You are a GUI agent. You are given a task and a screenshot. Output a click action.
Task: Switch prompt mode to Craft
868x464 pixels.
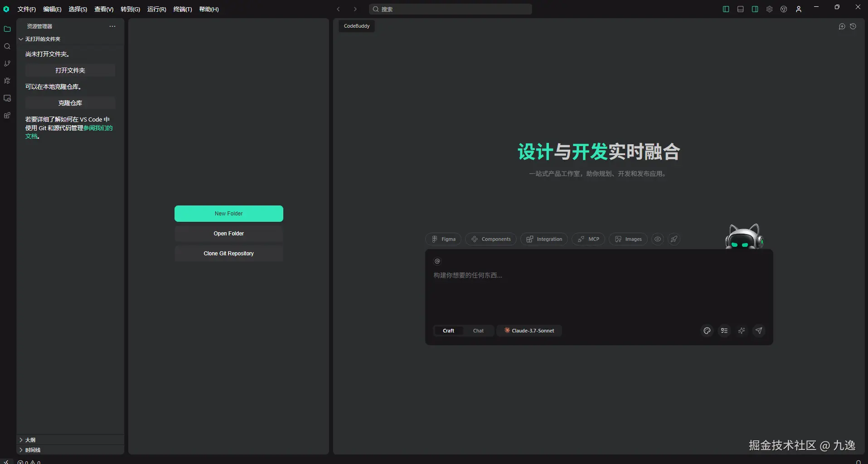click(x=448, y=331)
